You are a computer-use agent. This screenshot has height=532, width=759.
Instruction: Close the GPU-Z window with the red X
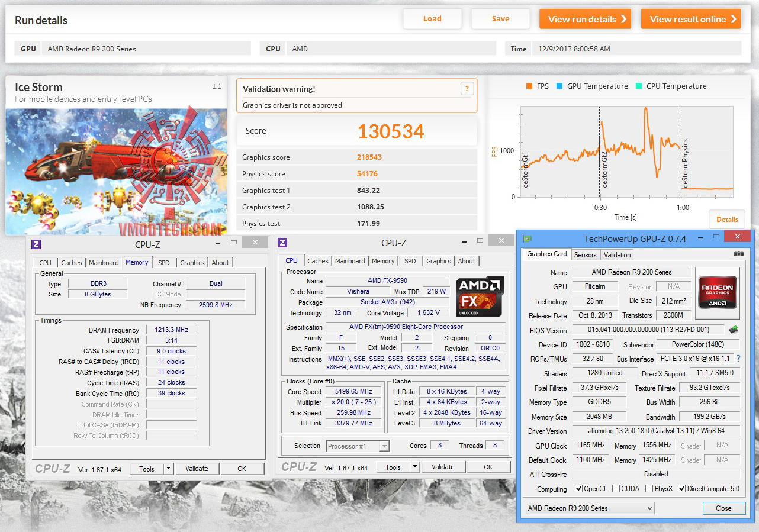click(x=737, y=237)
